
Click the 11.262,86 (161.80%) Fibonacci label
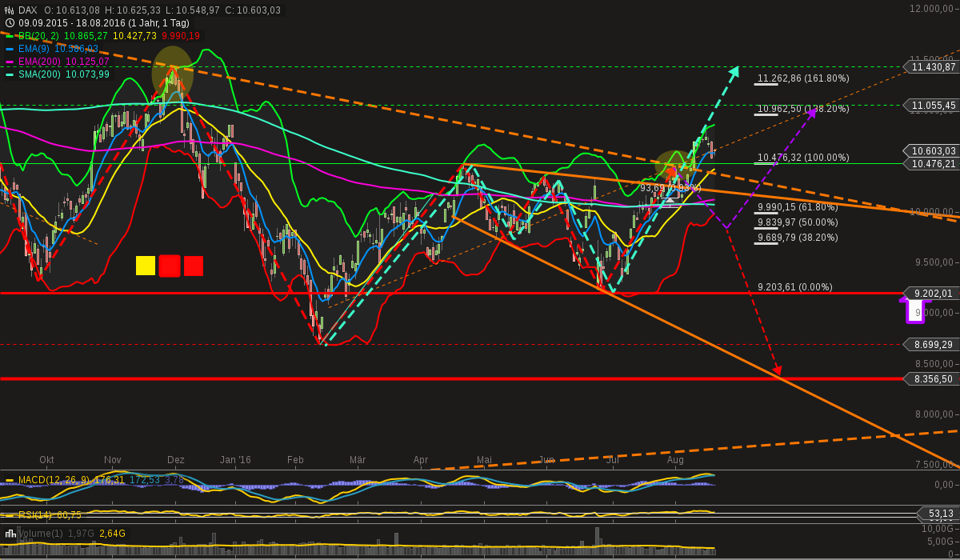click(803, 78)
